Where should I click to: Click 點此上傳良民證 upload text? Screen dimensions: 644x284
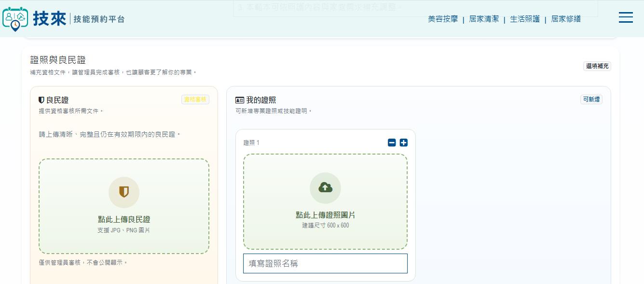coord(124,219)
